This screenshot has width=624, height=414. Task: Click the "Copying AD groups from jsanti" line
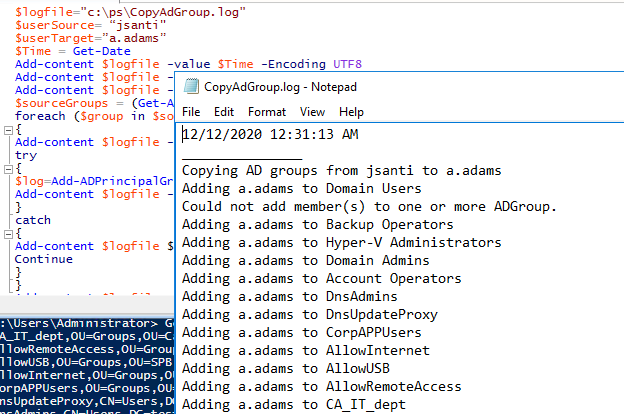(341, 170)
